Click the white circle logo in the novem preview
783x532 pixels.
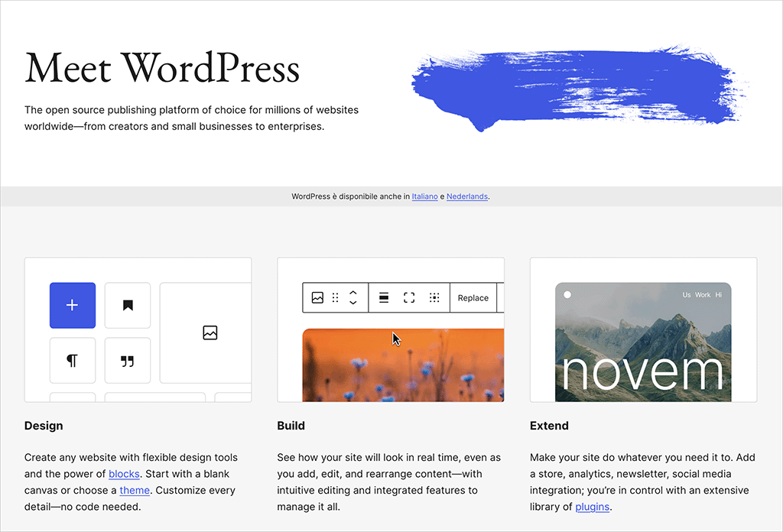click(x=567, y=295)
